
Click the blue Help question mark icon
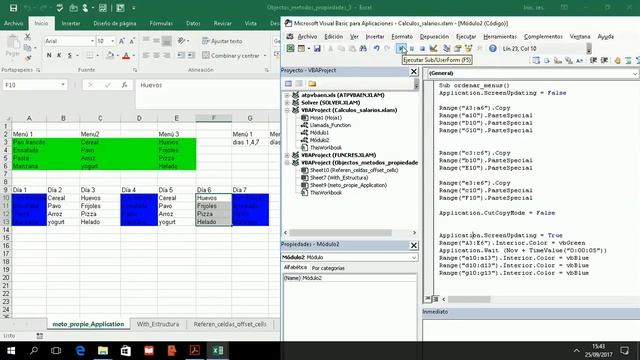tap(493, 49)
